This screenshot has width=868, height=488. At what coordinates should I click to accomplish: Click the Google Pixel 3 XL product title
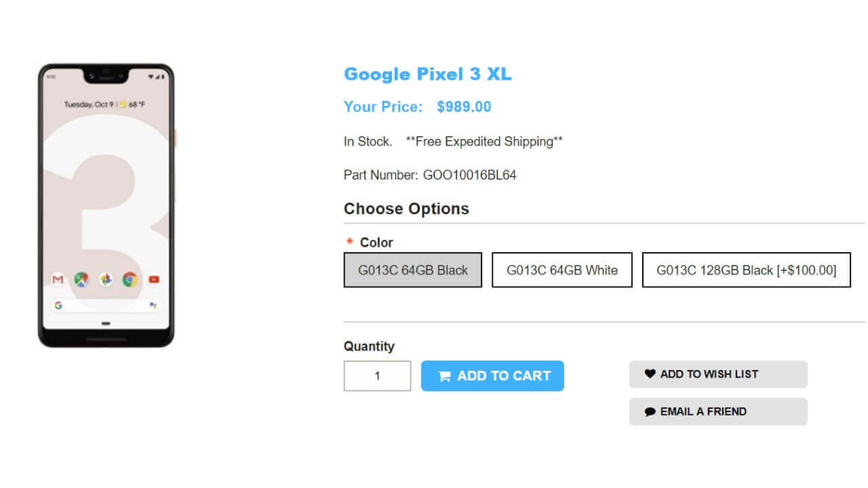[x=427, y=74]
